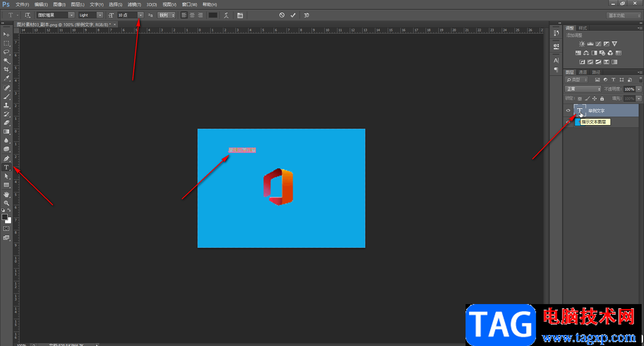The image size is (644, 346).
Task: Open the 图层(L) menu
Action: tap(77, 4)
